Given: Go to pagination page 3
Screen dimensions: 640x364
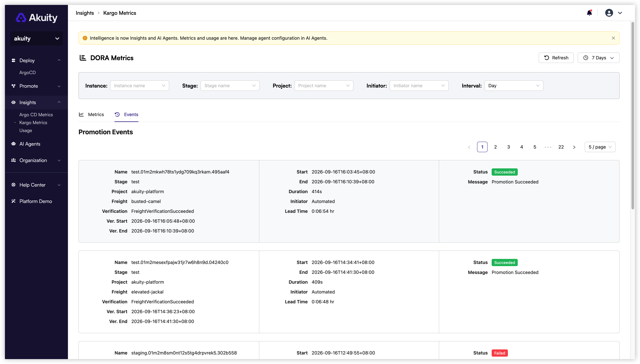Looking at the screenshot, I should tap(508, 147).
